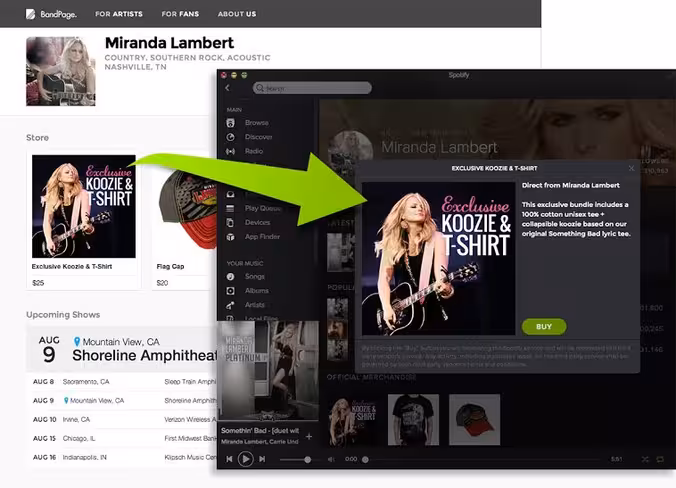Toggle shuffle in Spotify player

click(645, 460)
